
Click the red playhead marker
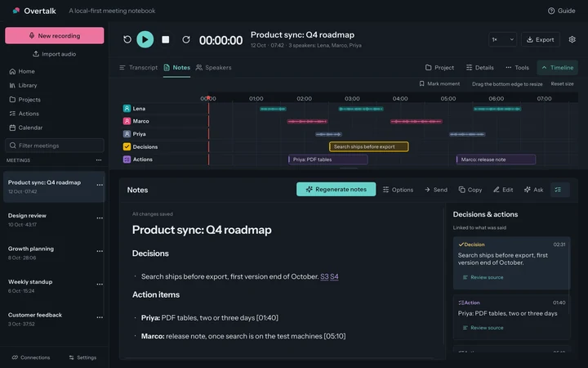point(208,97)
